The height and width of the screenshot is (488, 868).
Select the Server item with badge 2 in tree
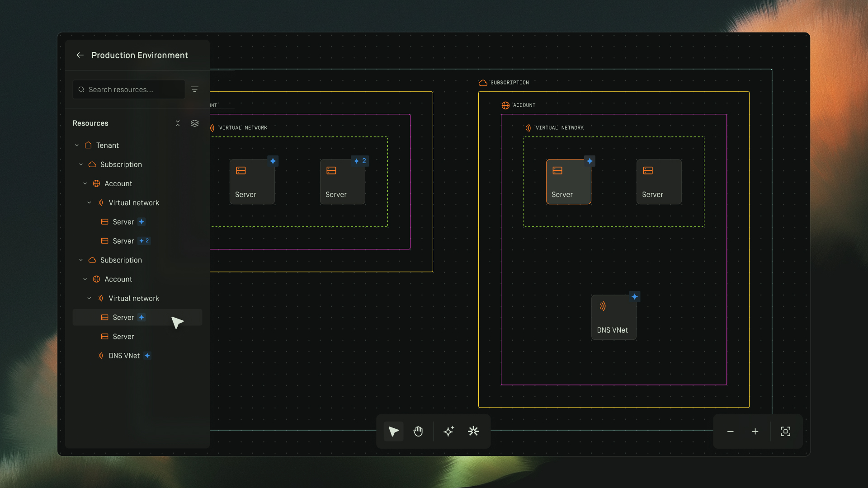click(x=123, y=241)
